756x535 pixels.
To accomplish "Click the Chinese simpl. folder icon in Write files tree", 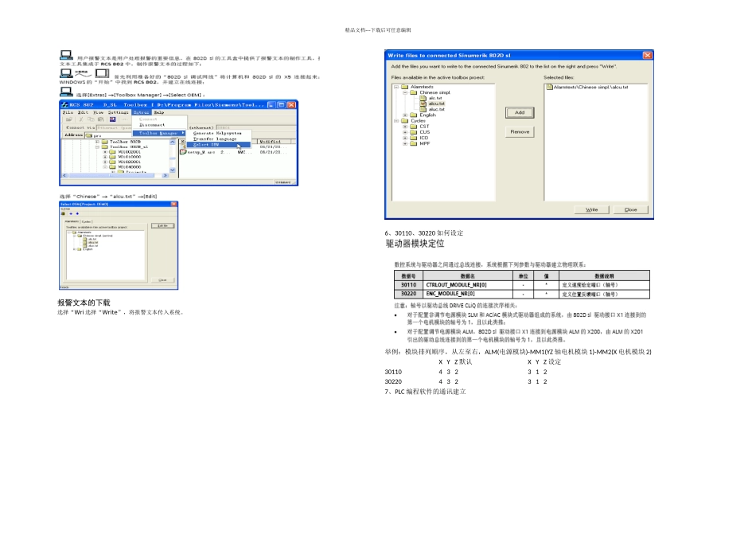I will click(x=414, y=92).
